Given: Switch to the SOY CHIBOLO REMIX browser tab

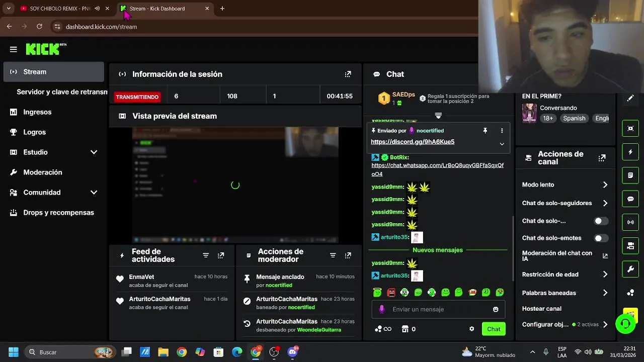Looking at the screenshot, I should click(x=64, y=9).
